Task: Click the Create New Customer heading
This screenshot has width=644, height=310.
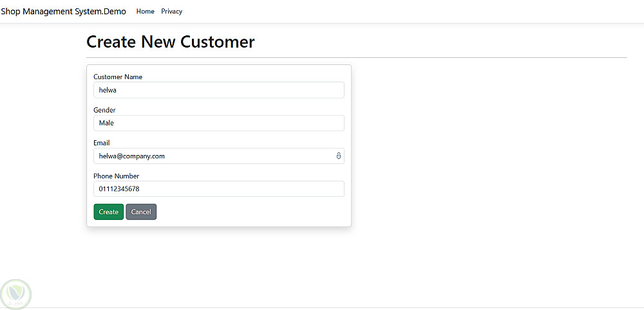Action: (x=171, y=42)
